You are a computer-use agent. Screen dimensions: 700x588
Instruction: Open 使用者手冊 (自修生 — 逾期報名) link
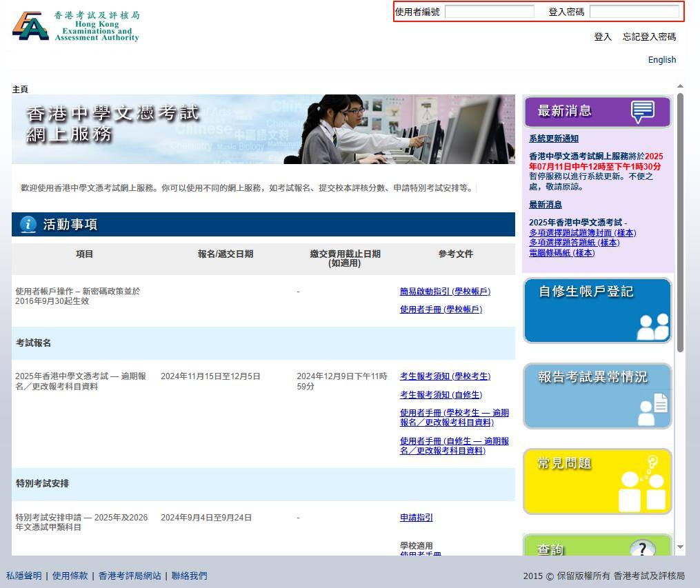point(454,446)
